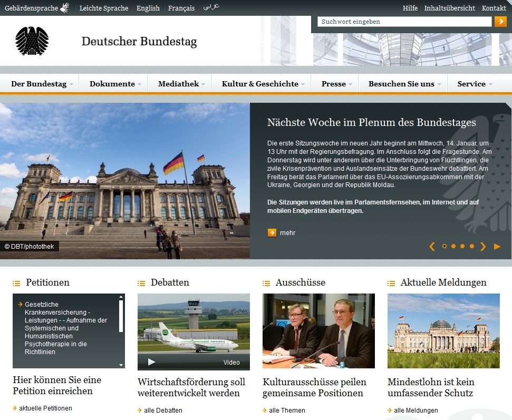Click arrow icon before alle Debatten
The image size is (512, 420).
tap(140, 410)
